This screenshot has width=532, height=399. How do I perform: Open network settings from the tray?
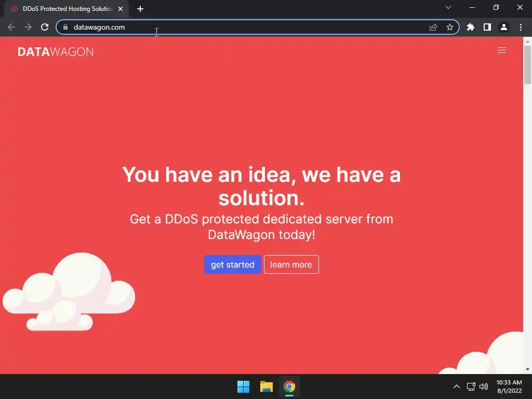pos(471,387)
